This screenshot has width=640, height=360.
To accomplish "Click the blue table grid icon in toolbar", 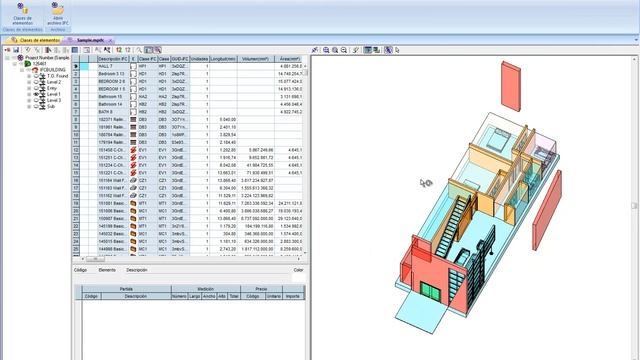I will tap(75, 50).
